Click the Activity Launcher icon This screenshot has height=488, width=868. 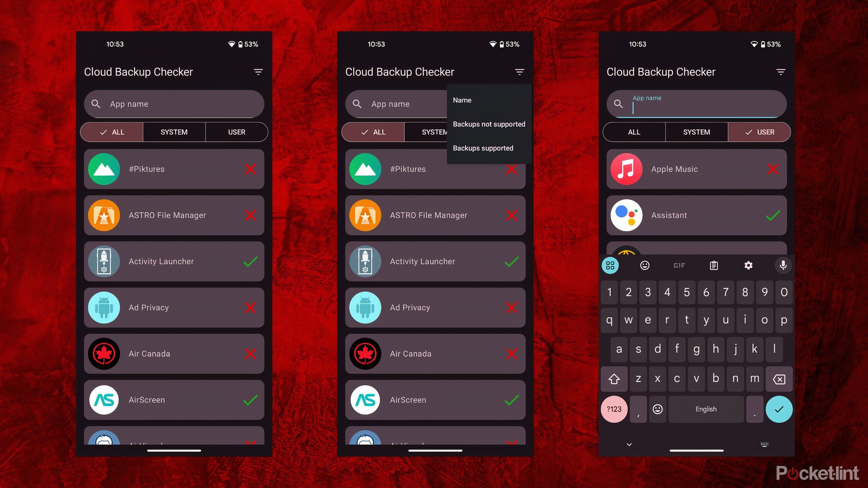click(x=105, y=261)
